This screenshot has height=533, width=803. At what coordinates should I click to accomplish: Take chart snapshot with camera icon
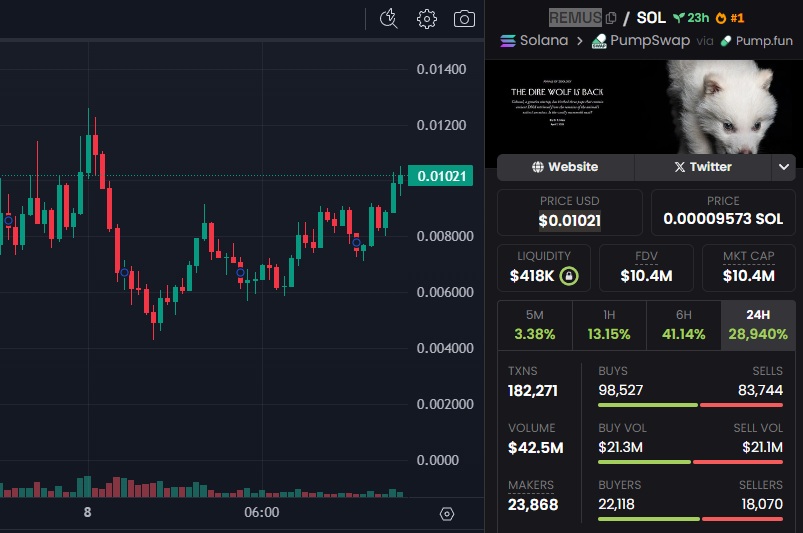464,19
